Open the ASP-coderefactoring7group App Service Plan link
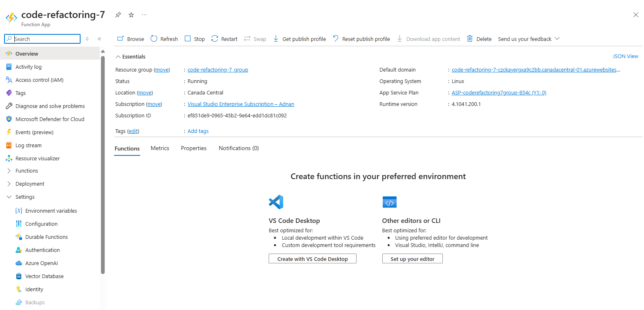Image resolution: width=644 pixels, height=310 pixels. click(x=499, y=93)
